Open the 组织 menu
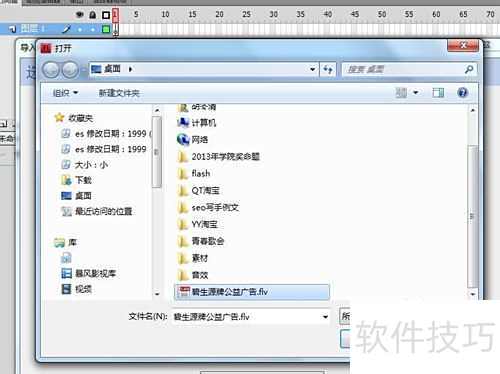This screenshot has height=374, width=500. coord(65,93)
